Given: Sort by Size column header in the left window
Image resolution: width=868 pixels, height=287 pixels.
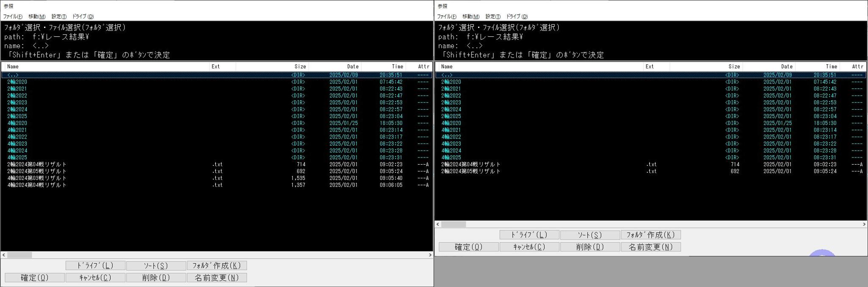Looking at the screenshot, I should [x=300, y=66].
